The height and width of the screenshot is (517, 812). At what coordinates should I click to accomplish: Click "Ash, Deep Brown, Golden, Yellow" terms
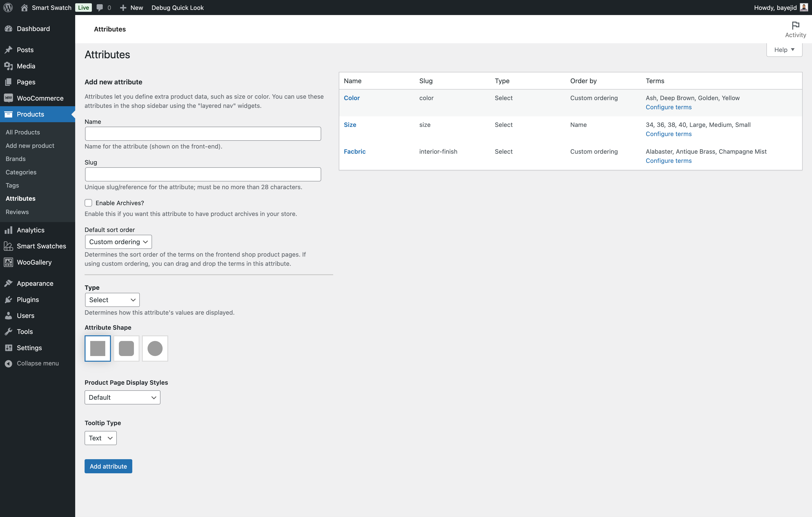coord(692,98)
